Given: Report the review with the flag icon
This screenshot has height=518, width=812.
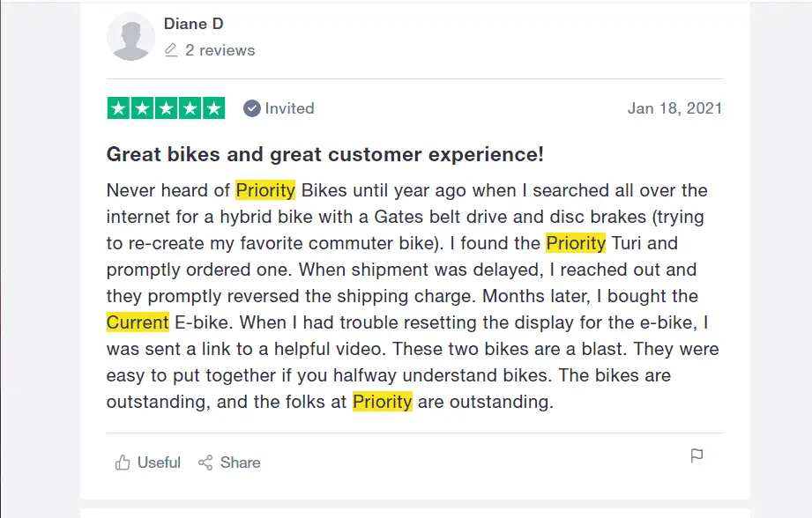Looking at the screenshot, I should coord(697,455).
